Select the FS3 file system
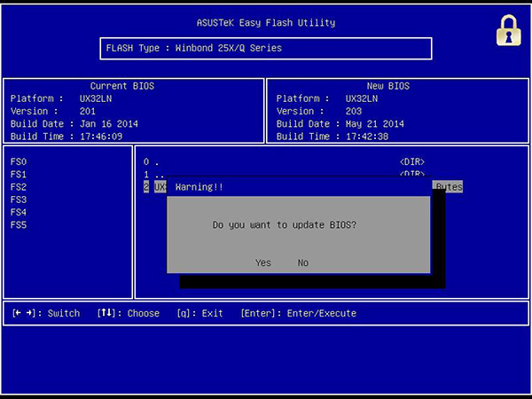 19,199
